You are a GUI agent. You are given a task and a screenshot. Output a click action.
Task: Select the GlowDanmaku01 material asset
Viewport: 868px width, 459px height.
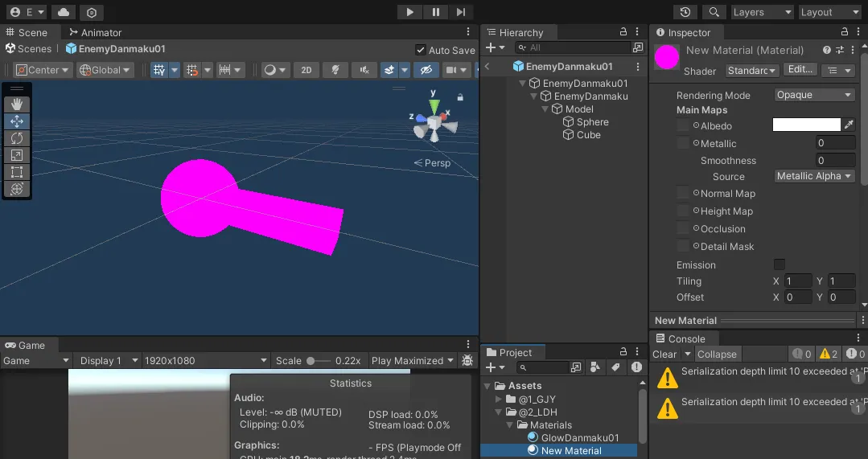click(579, 438)
